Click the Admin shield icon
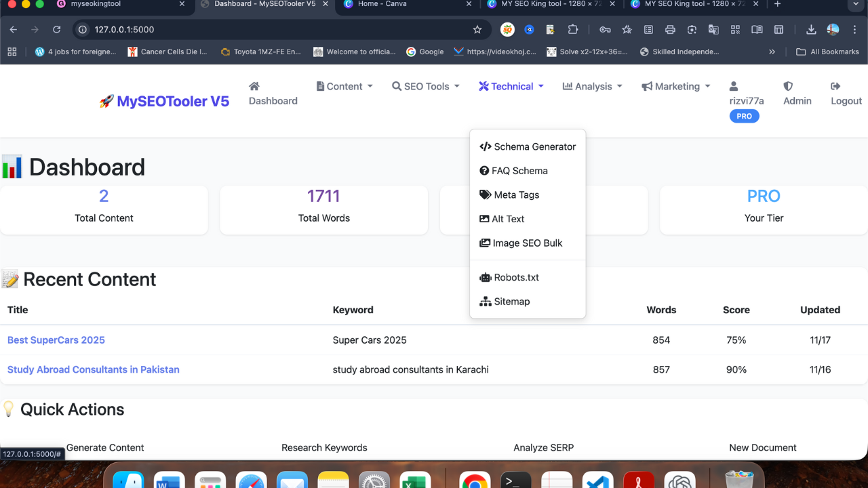 787,87
